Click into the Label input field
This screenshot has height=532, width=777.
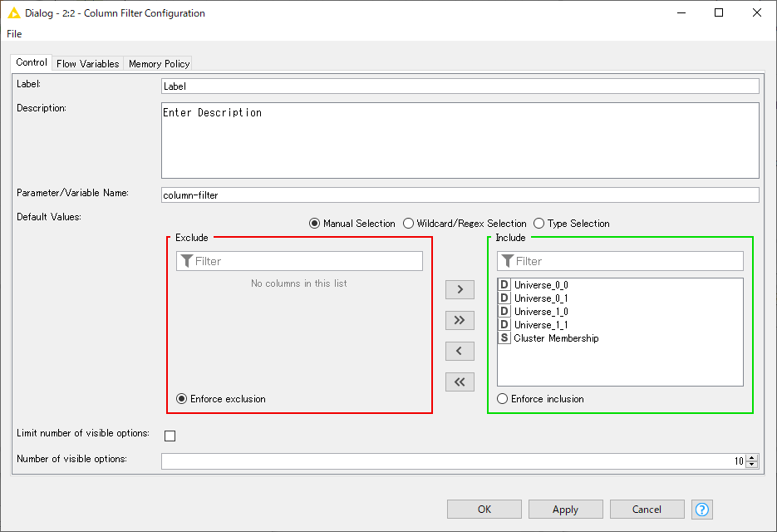click(x=460, y=86)
